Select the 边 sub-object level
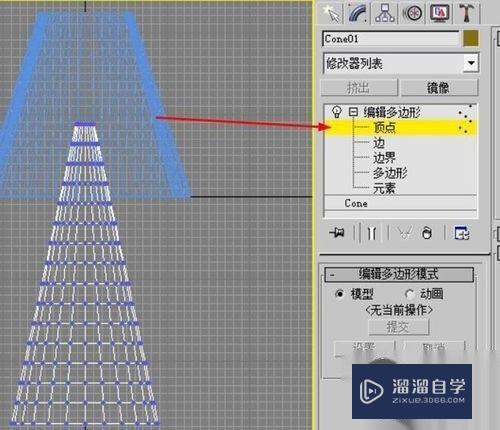500x430 pixels. [379, 143]
